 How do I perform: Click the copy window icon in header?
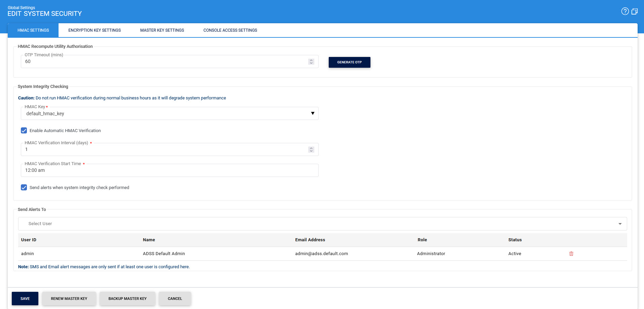634,11
